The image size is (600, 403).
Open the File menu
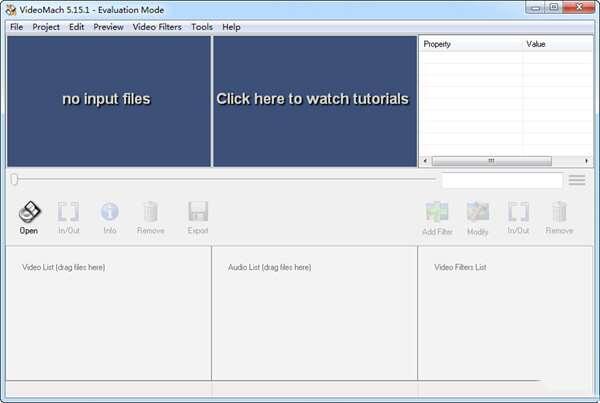pos(16,27)
